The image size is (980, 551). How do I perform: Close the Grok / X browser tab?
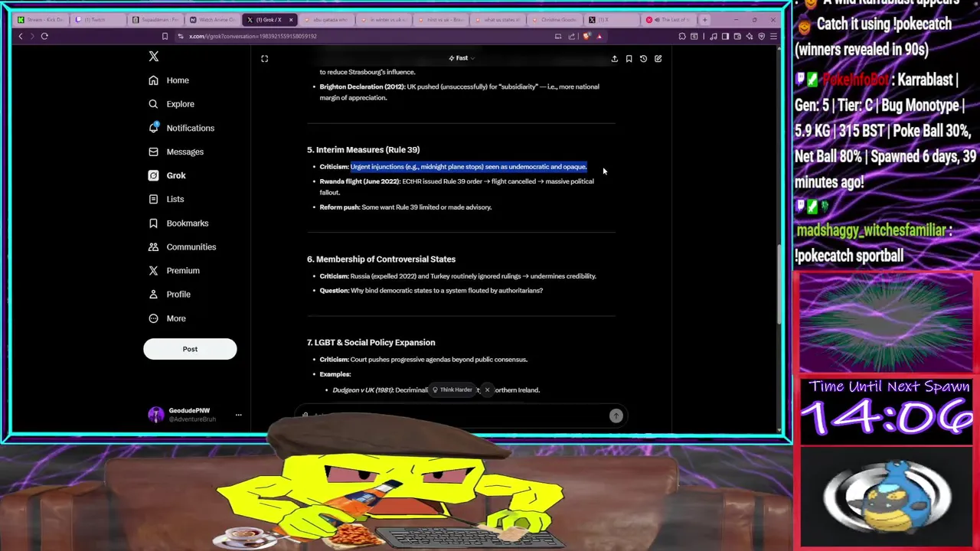(291, 20)
